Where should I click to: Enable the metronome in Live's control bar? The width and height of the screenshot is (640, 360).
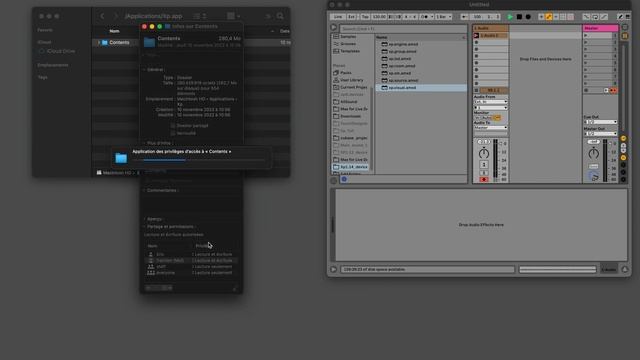(426, 17)
